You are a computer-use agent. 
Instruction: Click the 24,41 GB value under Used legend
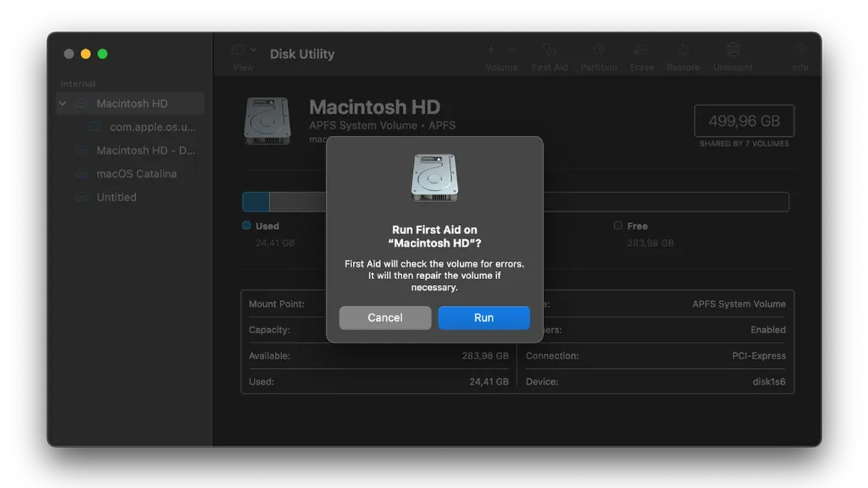[275, 243]
